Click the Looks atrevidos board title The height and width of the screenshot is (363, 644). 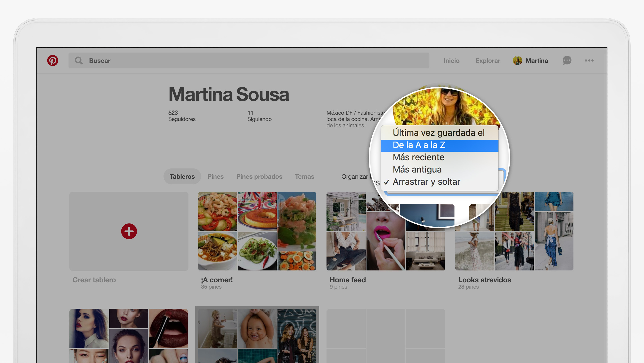tap(484, 280)
